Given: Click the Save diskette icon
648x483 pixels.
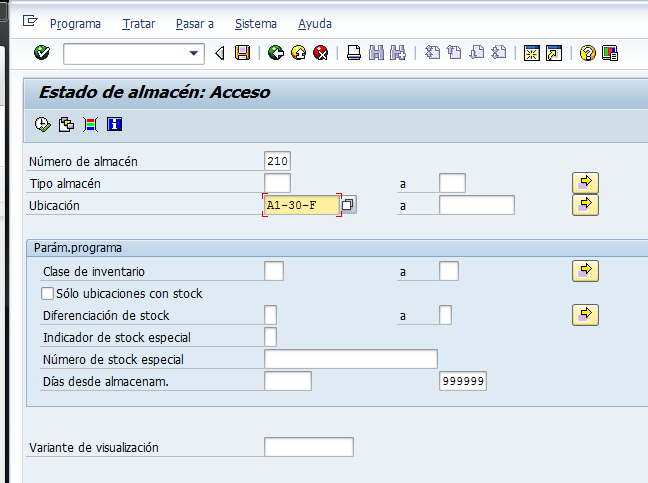Looking at the screenshot, I should coord(242,53).
